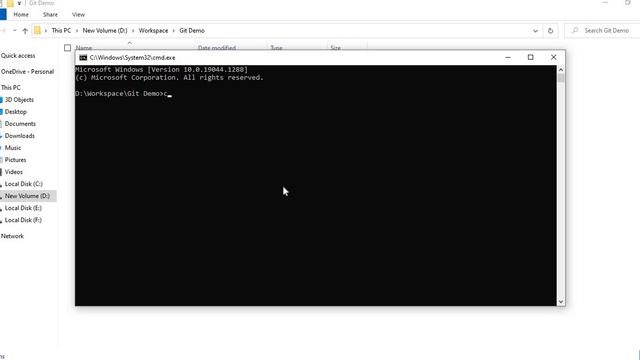Open Pictures in sidebar
The width and height of the screenshot is (640, 360).
click(15, 160)
